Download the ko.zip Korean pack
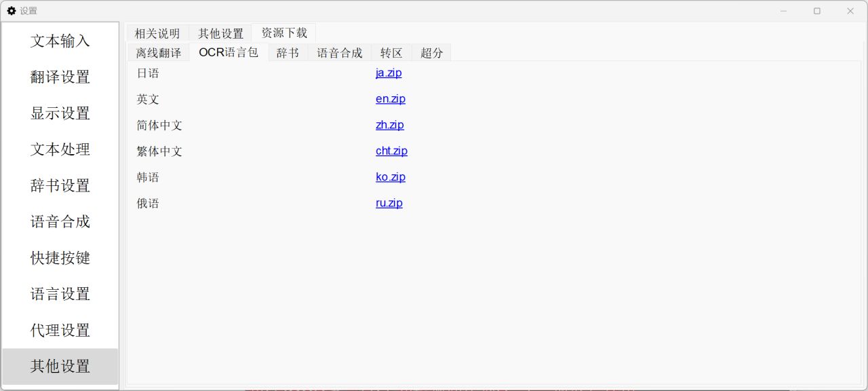The height and width of the screenshot is (391, 868). pos(391,177)
